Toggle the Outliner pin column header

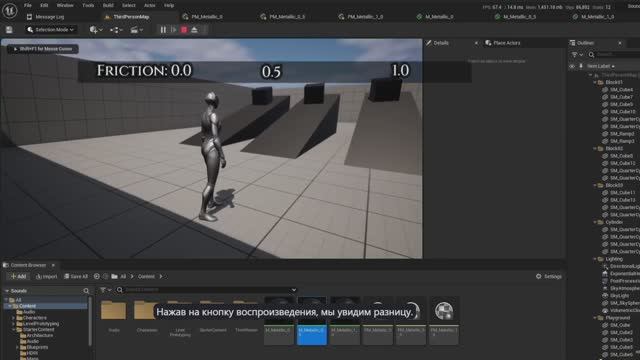(x=581, y=66)
